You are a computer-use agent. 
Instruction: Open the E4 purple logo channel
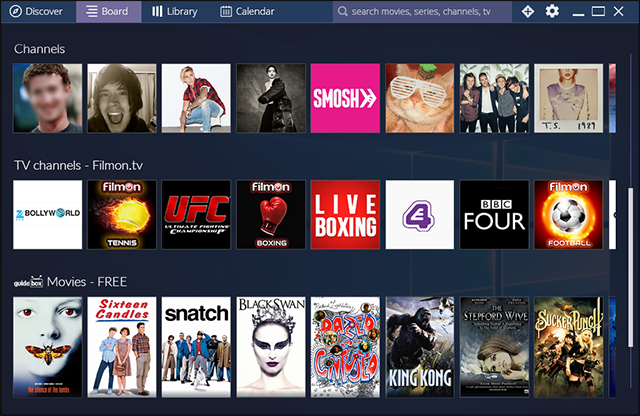point(420,215)
